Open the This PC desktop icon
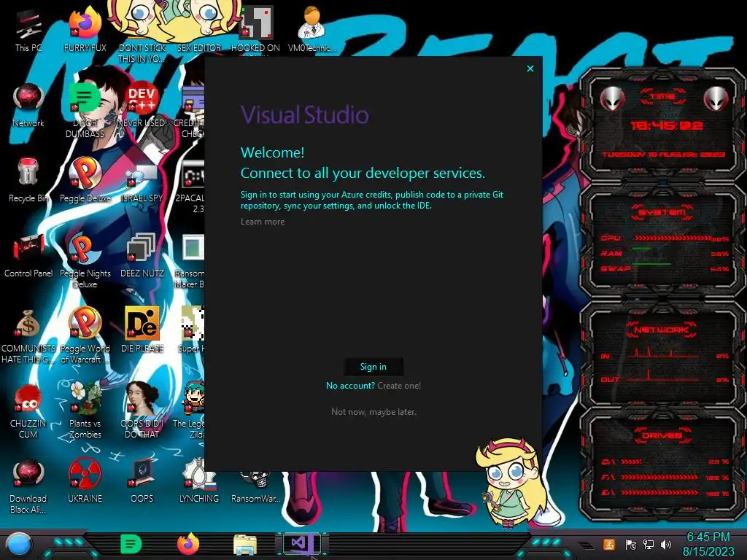This screenshot has height=560, width=747. pos(28,31)
